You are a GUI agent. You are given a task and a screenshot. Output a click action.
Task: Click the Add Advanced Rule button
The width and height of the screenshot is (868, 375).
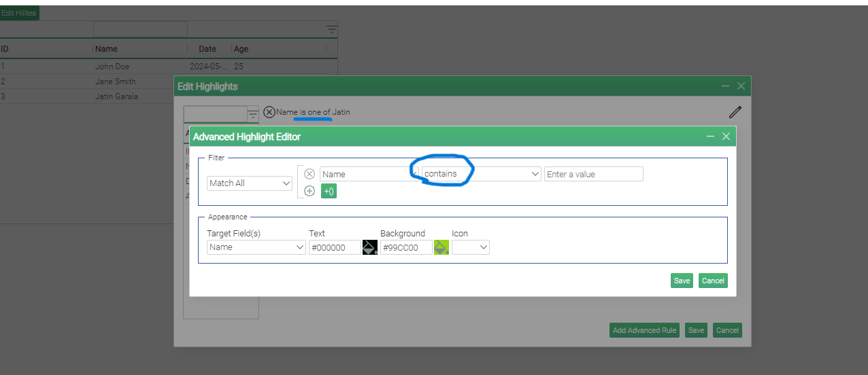tap(644, 330)
